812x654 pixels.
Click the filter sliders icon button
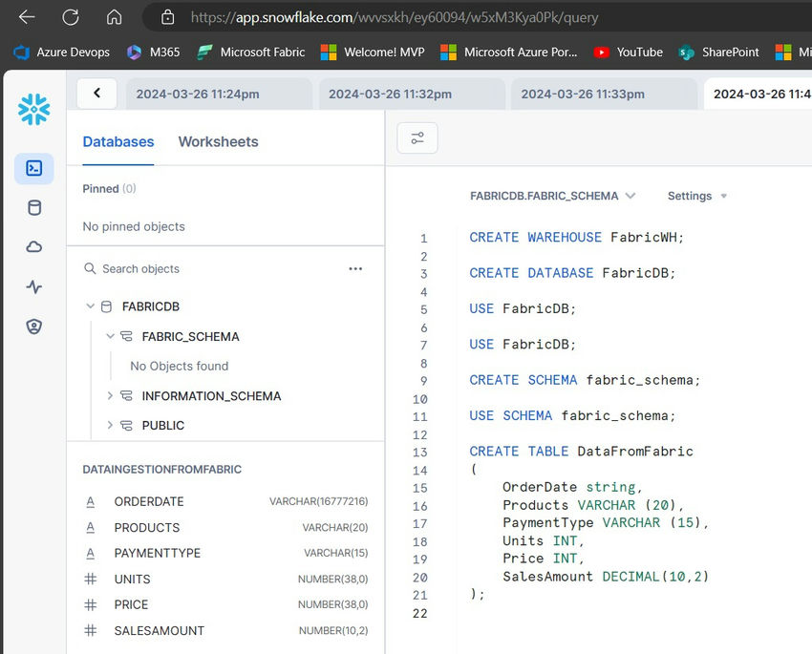point(417,138)
